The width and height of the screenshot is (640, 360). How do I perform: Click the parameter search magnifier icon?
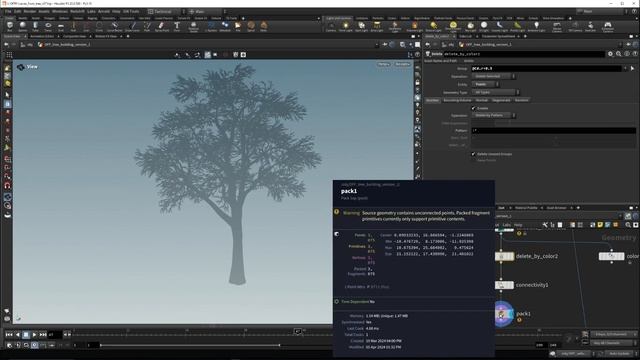tap(618, 54)
